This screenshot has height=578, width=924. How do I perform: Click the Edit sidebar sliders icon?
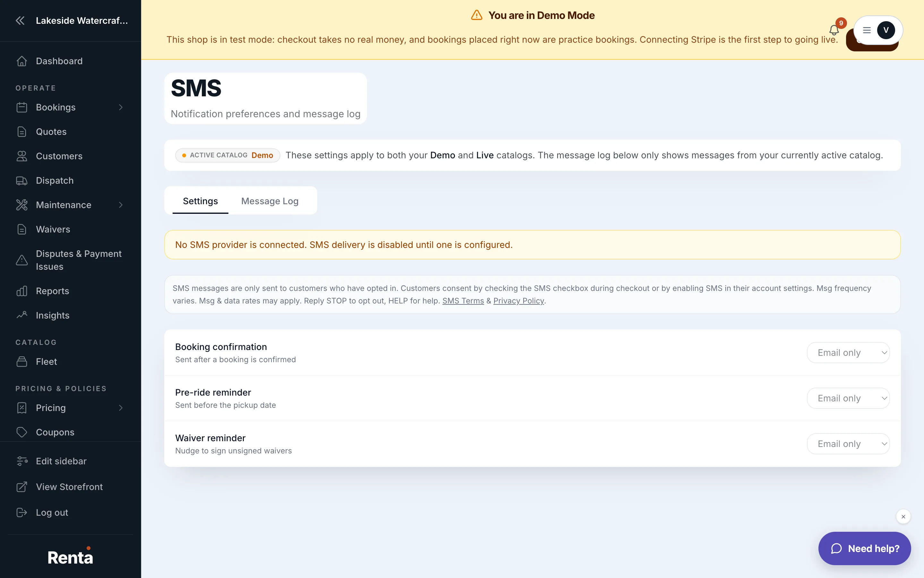coord(22,461)
